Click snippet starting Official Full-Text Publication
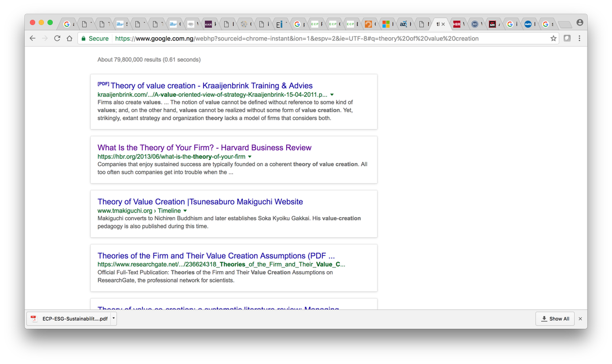 tap(215, 276)
